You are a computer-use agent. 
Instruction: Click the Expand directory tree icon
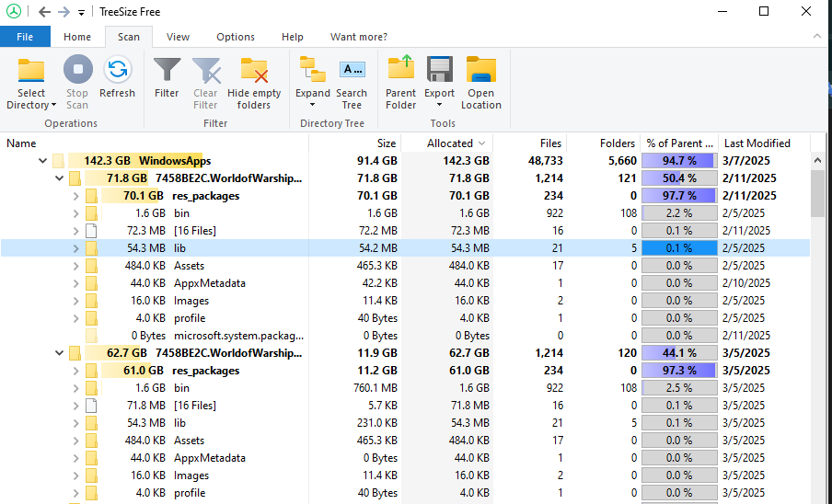[313, 69]
